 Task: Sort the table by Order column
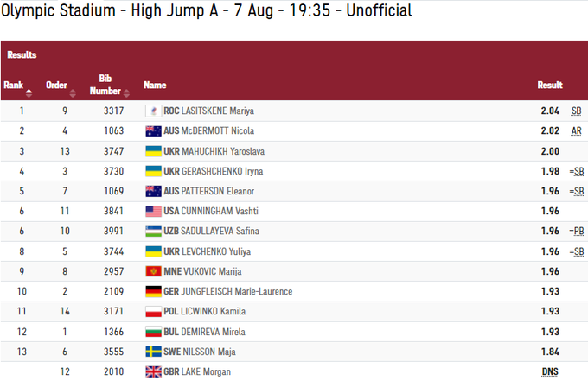click(73, 91)
